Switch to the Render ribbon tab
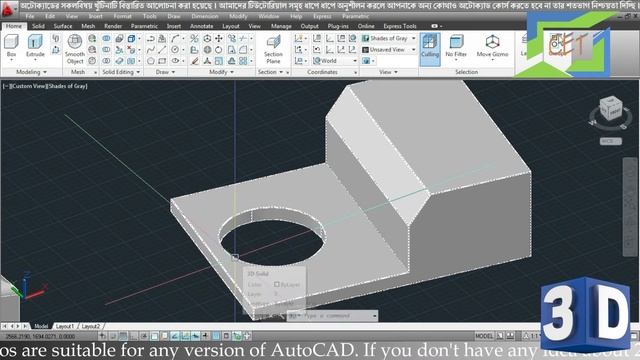The height and width of the screenshot is (360, 640). click(x=113, y=26)
